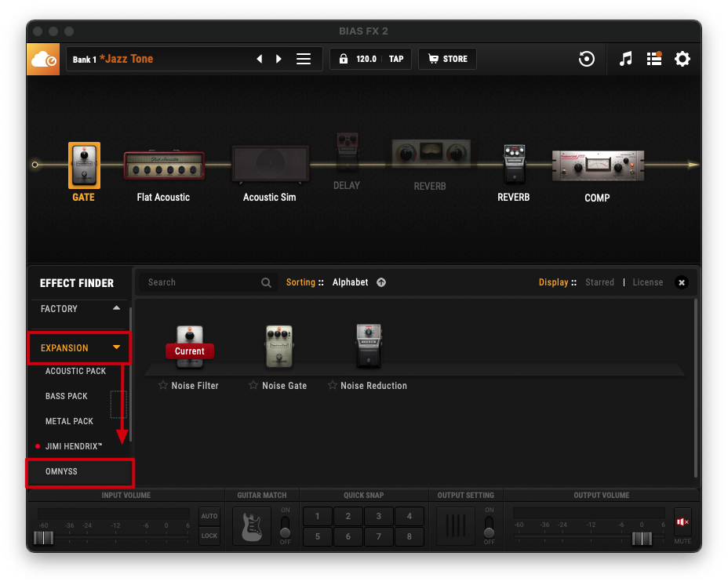The height and width of the screenshot is (585, 728).
Task: Click the input volume slider handle
Action: [x=44, y=538]
